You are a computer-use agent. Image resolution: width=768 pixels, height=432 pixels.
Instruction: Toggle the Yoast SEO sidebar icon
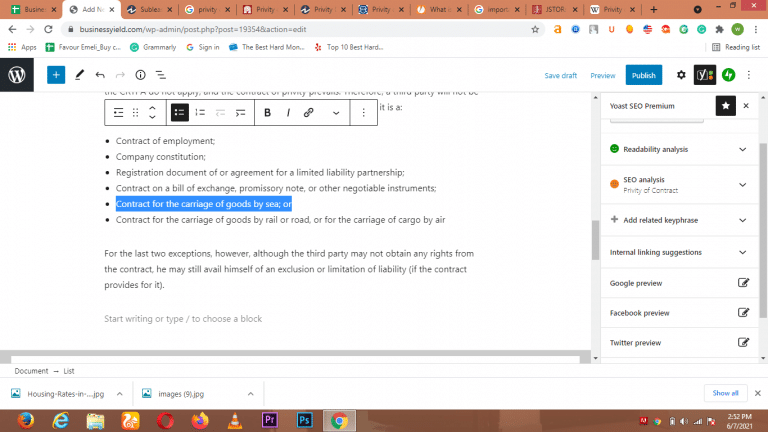[703, 75]
